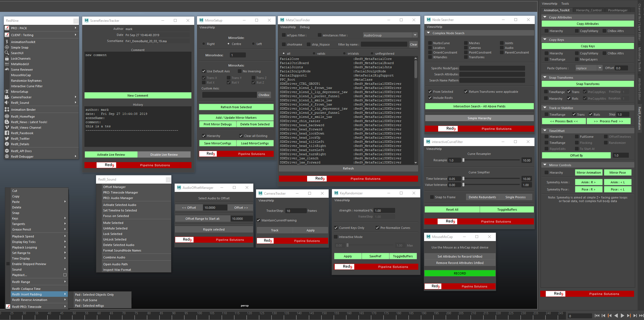Image resolution: width=644 pixels, height=320 pixels.
Task: Enable the No Inversing checkbox
Action: click(x=239, y=71)
